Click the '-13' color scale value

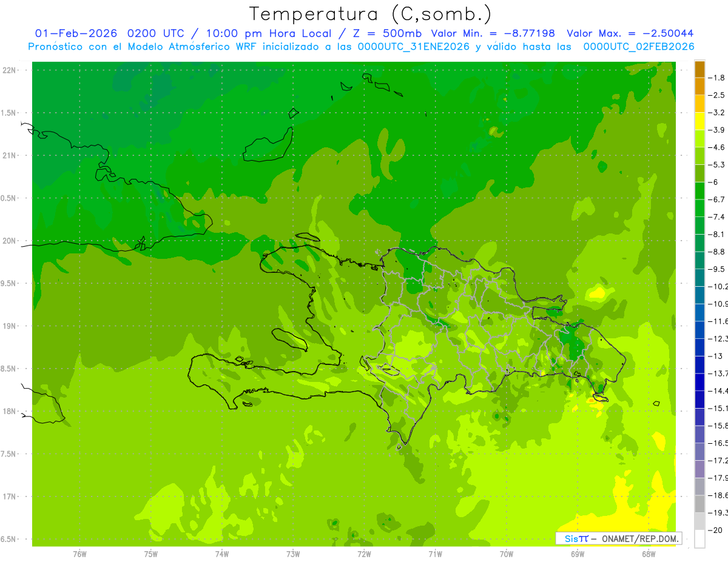click(716, 356)
